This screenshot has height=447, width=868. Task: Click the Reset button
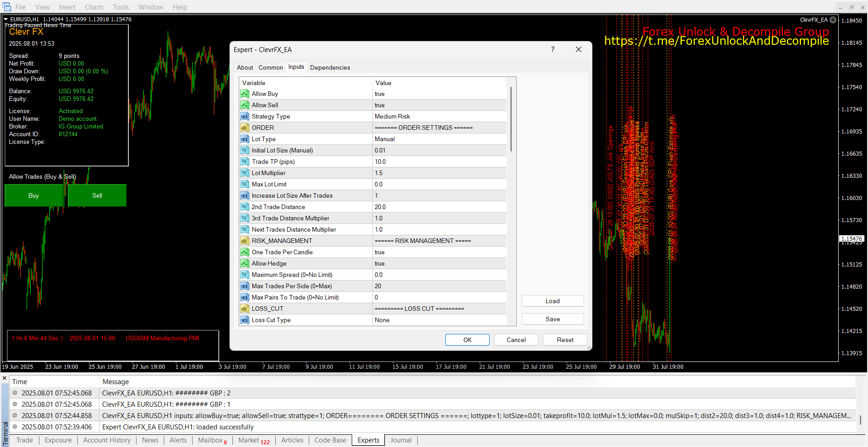pyautogui.click(x=565, y=340)
